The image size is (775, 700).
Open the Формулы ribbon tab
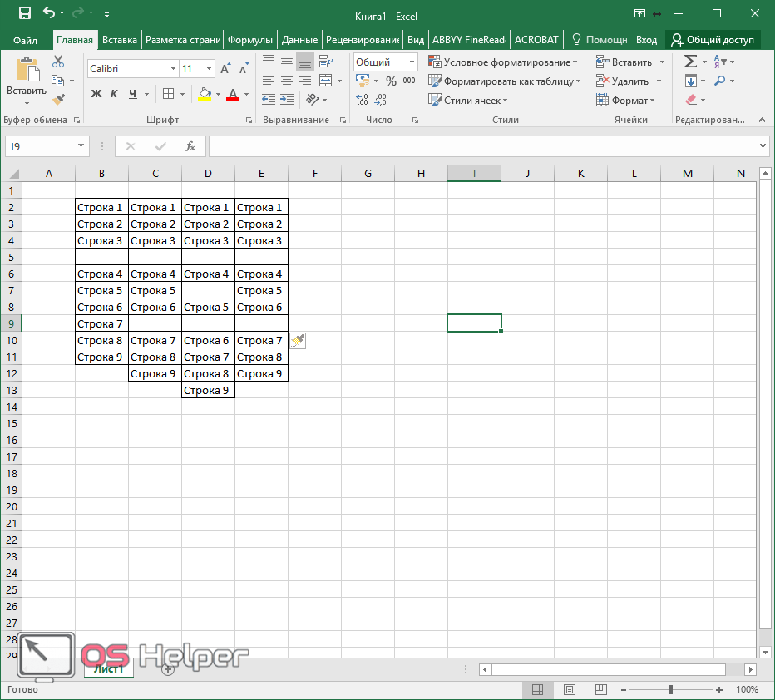click(x=249, y=40)
